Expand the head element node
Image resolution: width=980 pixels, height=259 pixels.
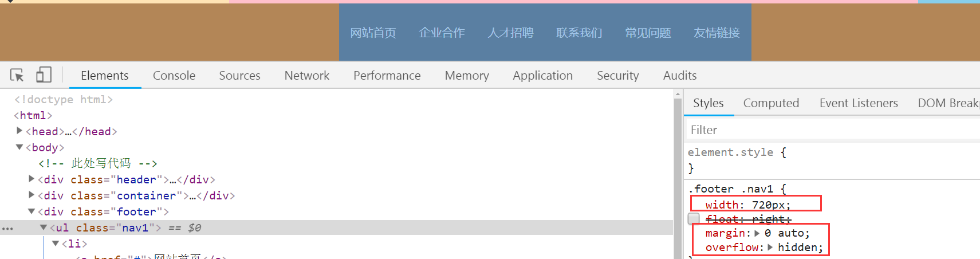pos(20,131)
